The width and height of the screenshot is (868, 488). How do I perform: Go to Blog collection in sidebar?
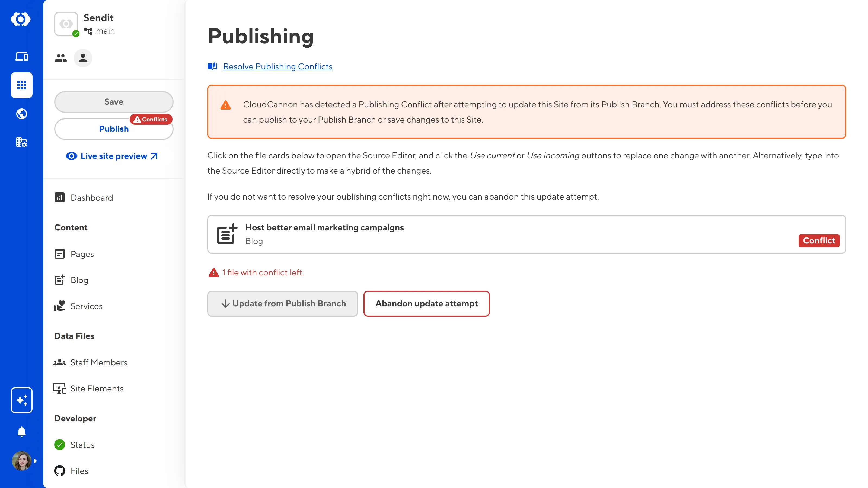click(x=79, y=280)
